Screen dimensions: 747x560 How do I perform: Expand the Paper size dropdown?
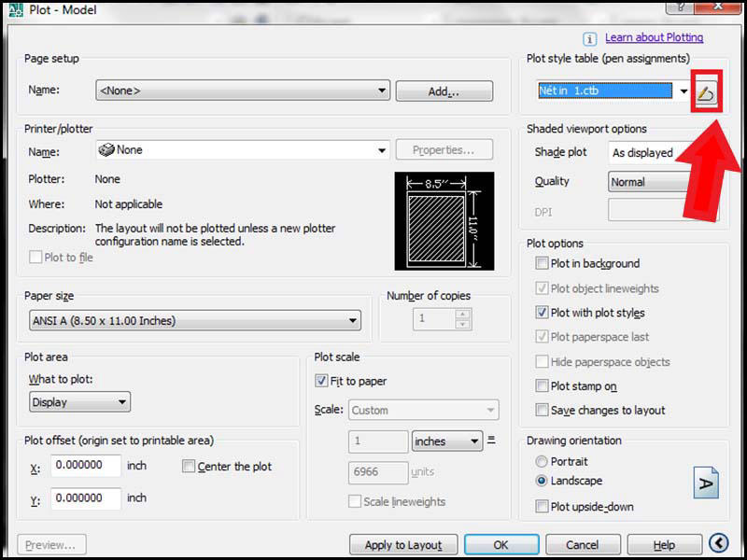(195, 320)
